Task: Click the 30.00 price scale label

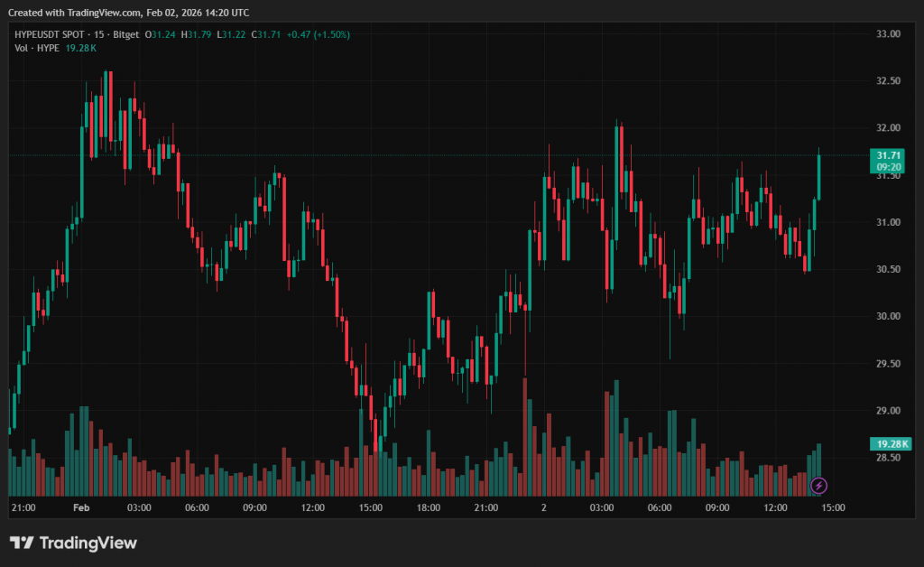Action: click(889, 316)
